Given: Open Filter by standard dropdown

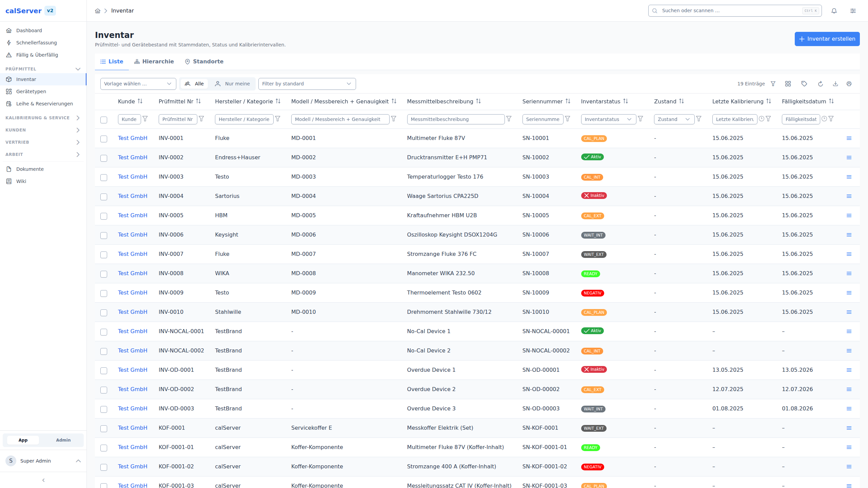Looking at the screenshot, I should coord(307,84).
